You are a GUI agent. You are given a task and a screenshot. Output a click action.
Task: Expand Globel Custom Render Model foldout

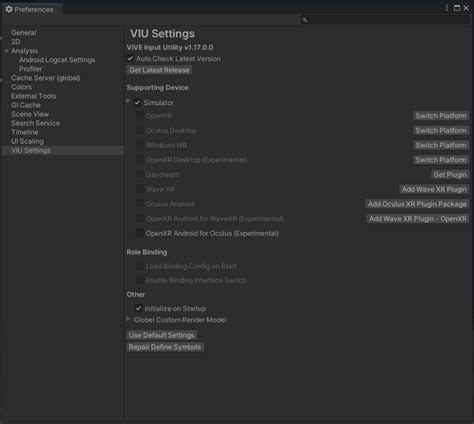click(x=128, y=319)
